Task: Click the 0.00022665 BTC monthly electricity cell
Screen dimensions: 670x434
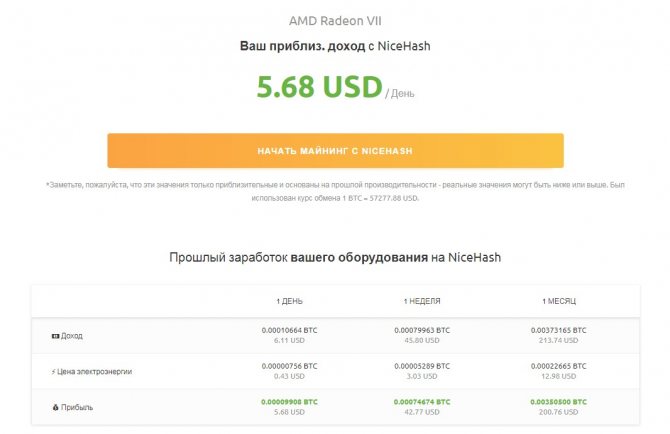Action: (x=558, y=366)
